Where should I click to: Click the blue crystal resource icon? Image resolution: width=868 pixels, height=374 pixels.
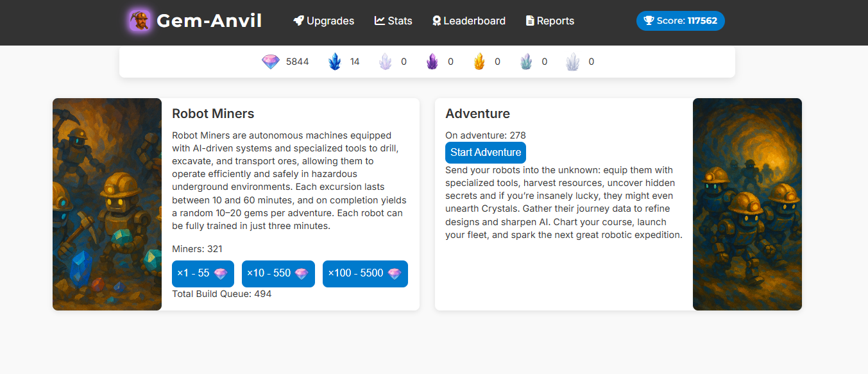[x=335, y=62]
